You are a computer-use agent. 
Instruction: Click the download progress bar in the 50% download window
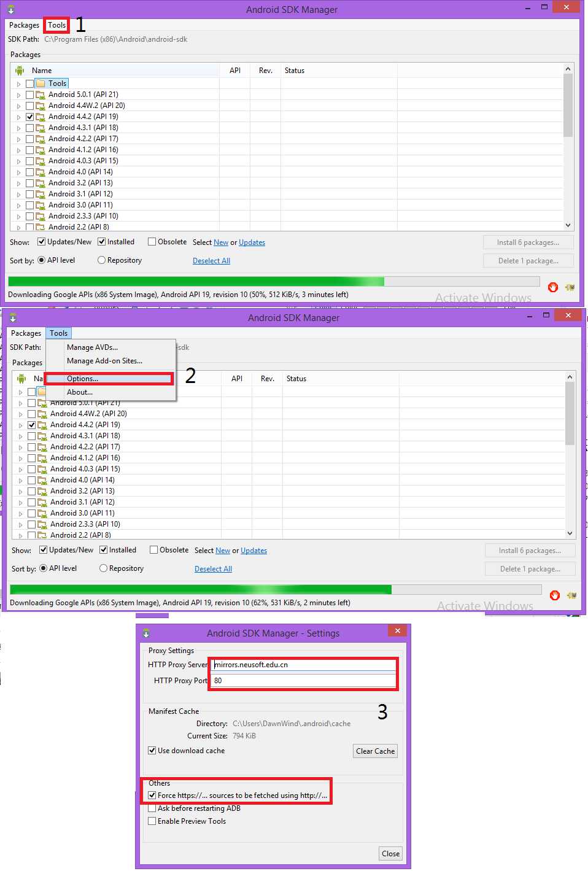(274, 282)
